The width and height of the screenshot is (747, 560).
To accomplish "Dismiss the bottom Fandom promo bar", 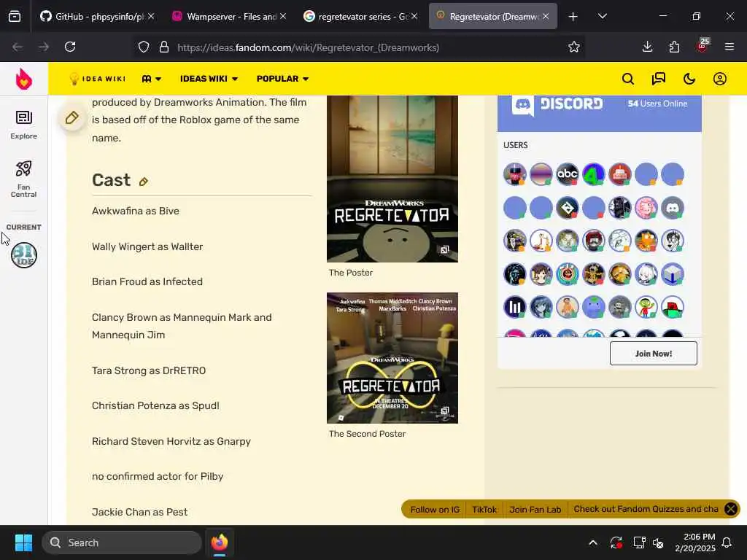I will pos(731,509).
